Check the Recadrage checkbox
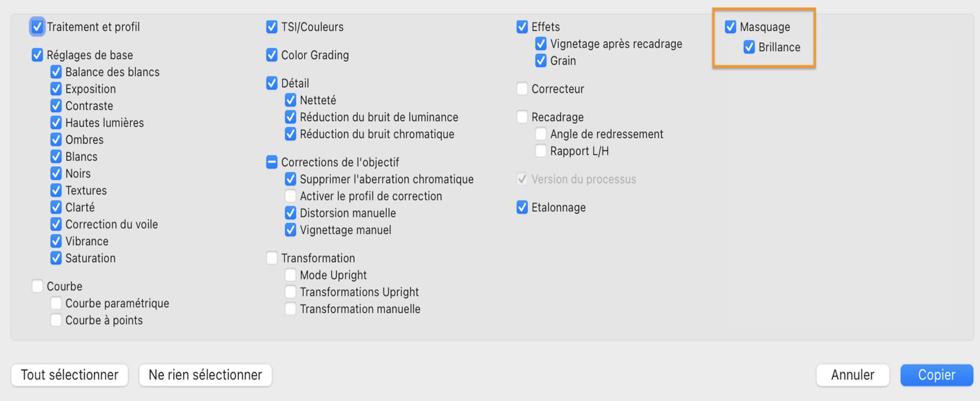The height and width of the screenshot is (401, 980). click(522, 117)
